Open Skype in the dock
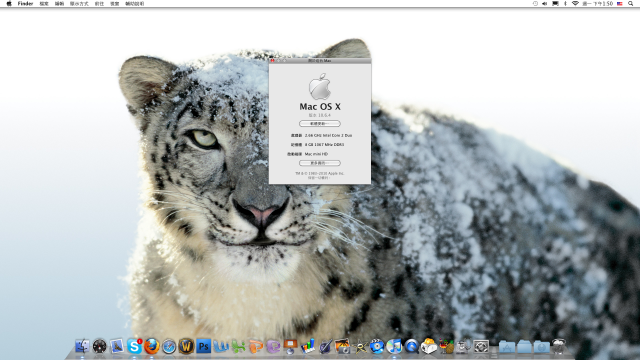The image size is (640, 360). click(x=134, y=346)
